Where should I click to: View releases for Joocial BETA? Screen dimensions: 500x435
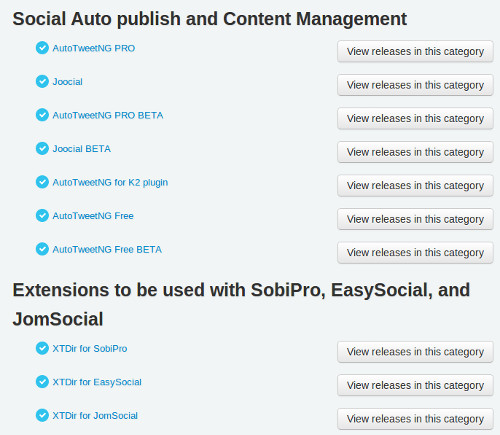click(415, 152)
